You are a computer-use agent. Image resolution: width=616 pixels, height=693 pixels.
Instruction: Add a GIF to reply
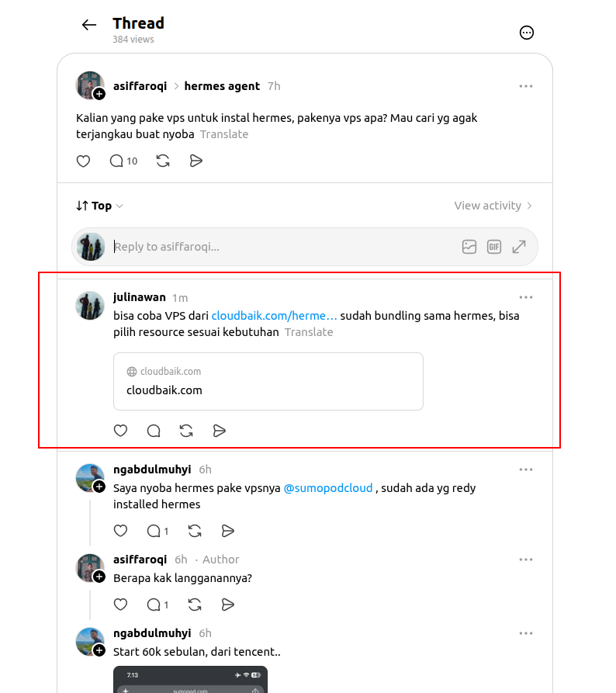(x=493, y=247)
